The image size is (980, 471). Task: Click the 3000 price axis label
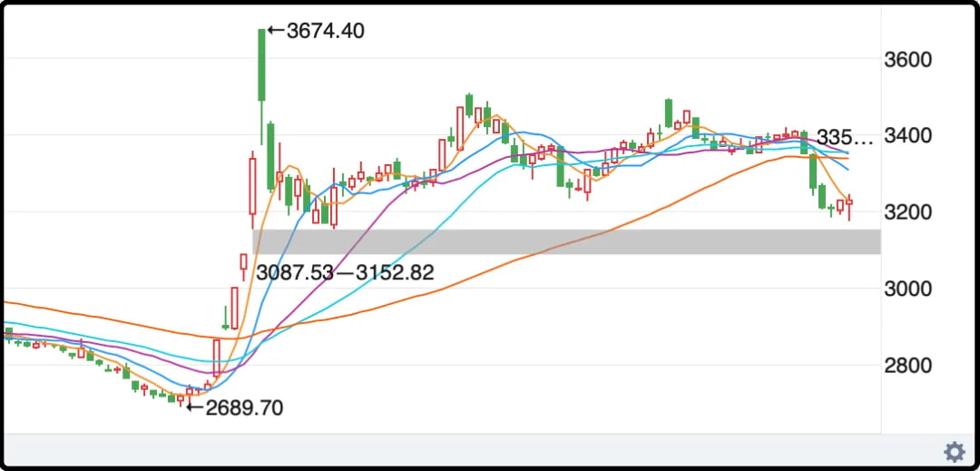click(x=907, y=289)
